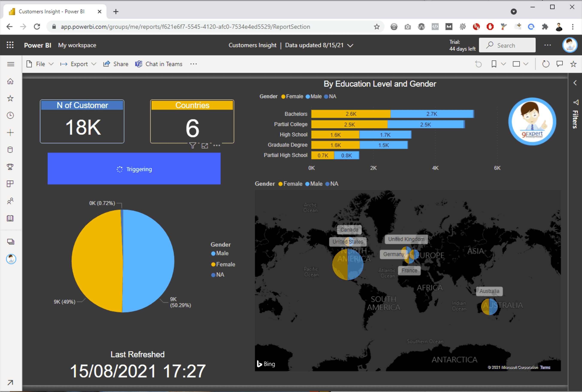Open Favorites star in the left sidebar
This screenshot has height=392, width=582.
coord(10,98)
